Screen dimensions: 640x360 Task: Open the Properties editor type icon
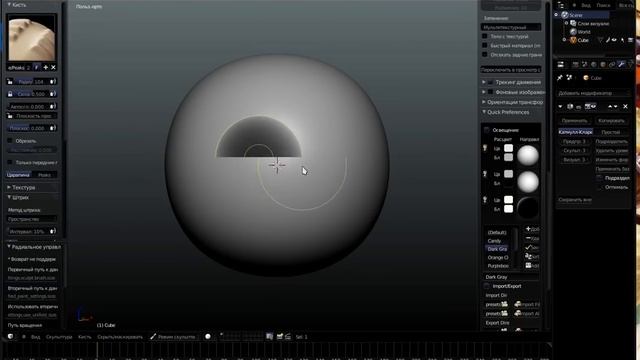(x=561, y=64)
